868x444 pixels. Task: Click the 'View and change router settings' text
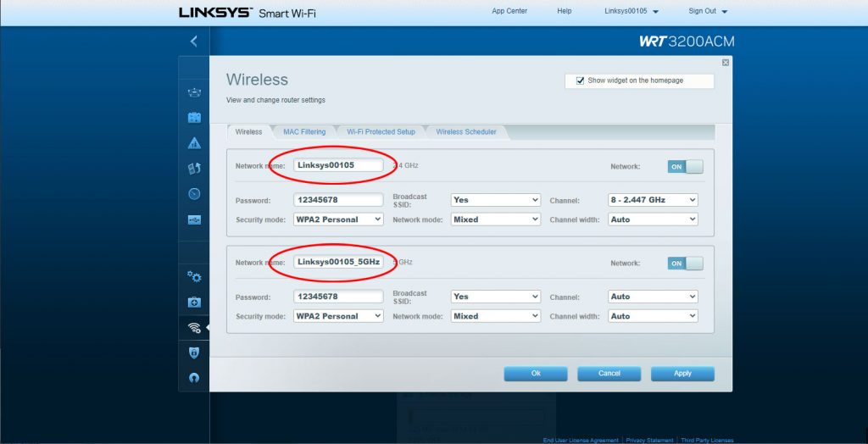coord(275,100)
